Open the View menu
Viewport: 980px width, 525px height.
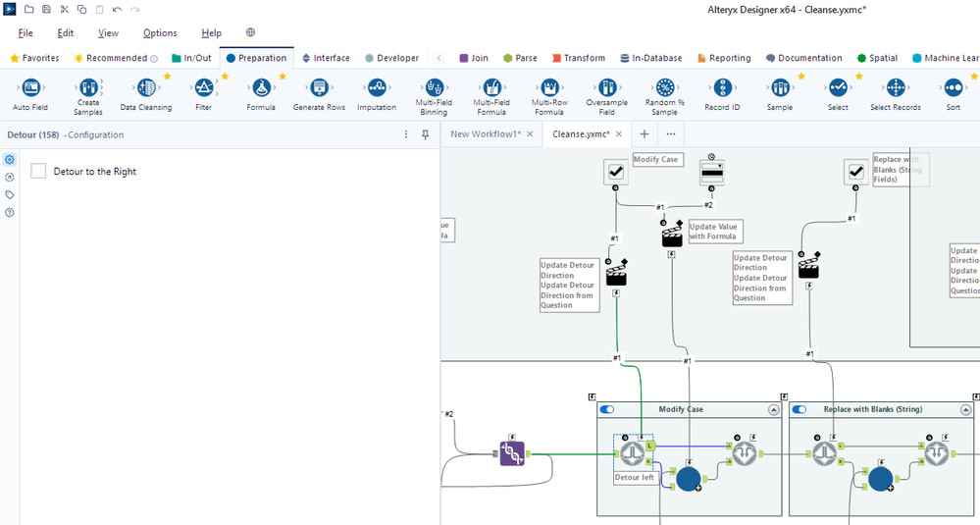pyautogui.click(x=108, y=33)
